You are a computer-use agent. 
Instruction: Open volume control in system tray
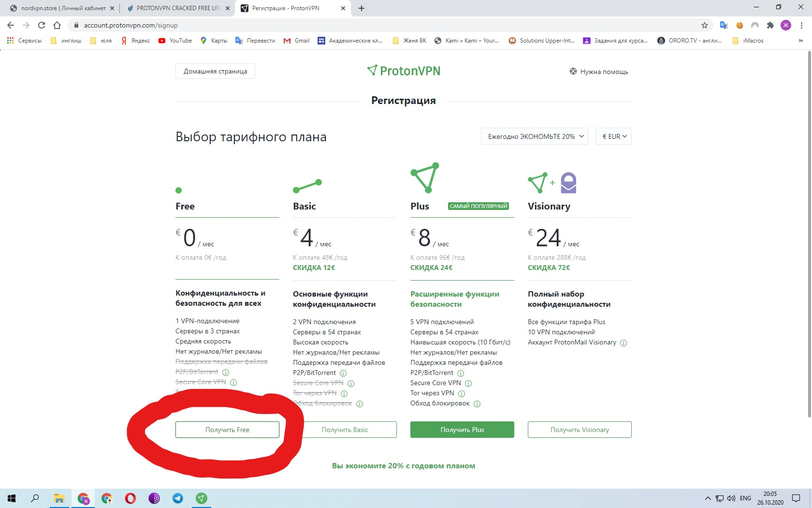pyautogui.click(x=731, y=498)
